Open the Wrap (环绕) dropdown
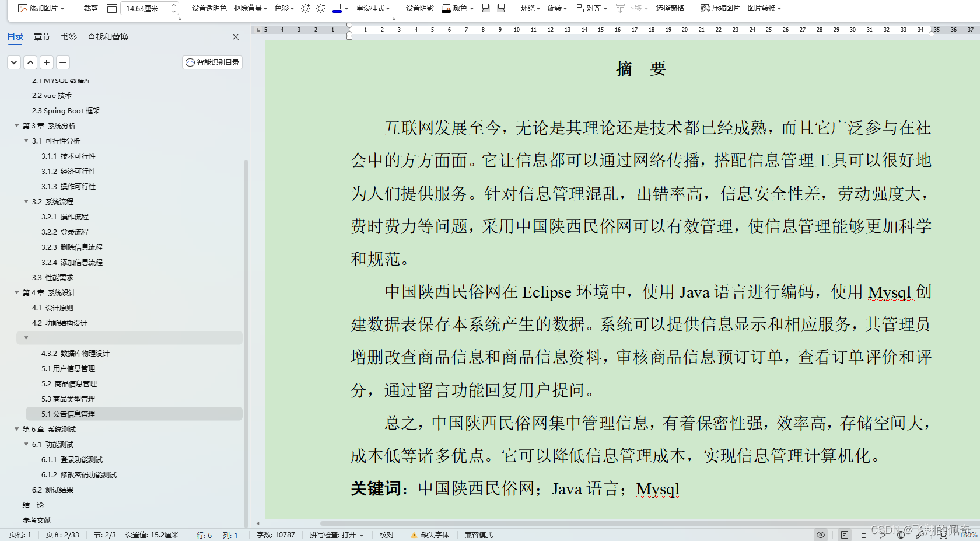The width and height of the screenshot is (980, 541). pos(530,8)
